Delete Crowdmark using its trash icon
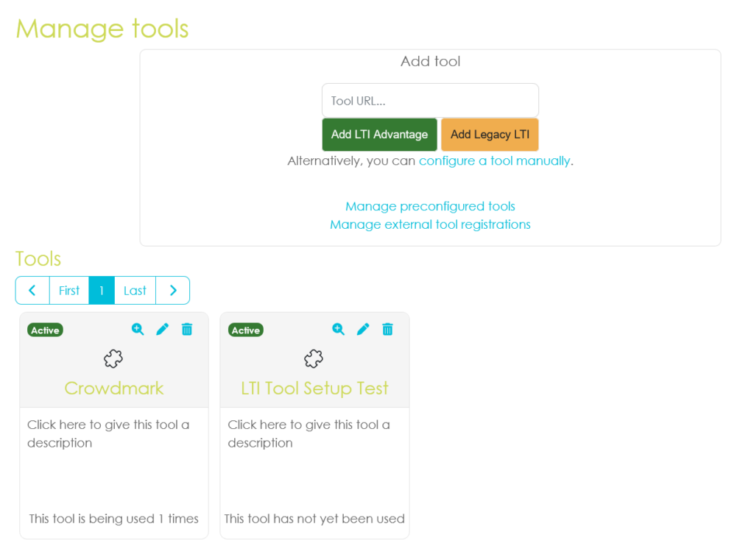Viewport: 754px width, 560px height. (187, 329)
